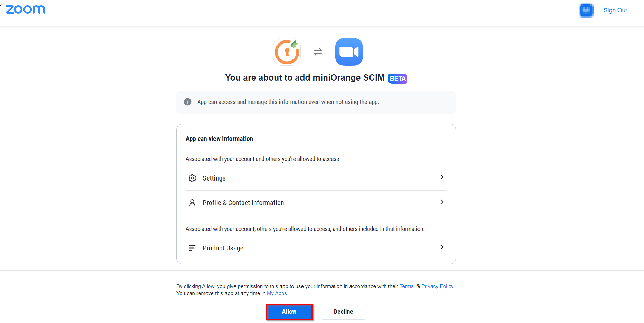Image resolution: width=644 pixels, height=323 pixels.
Task: Expand Profile & Contact Information chevron
Action: pos(442,202)
